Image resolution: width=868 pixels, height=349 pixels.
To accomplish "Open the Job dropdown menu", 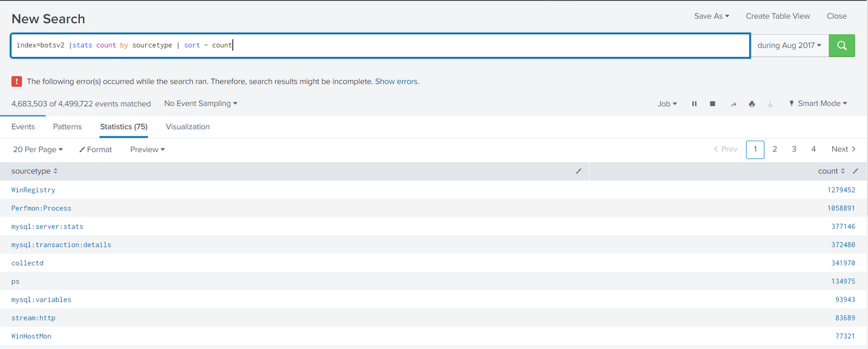I will 667,104.
